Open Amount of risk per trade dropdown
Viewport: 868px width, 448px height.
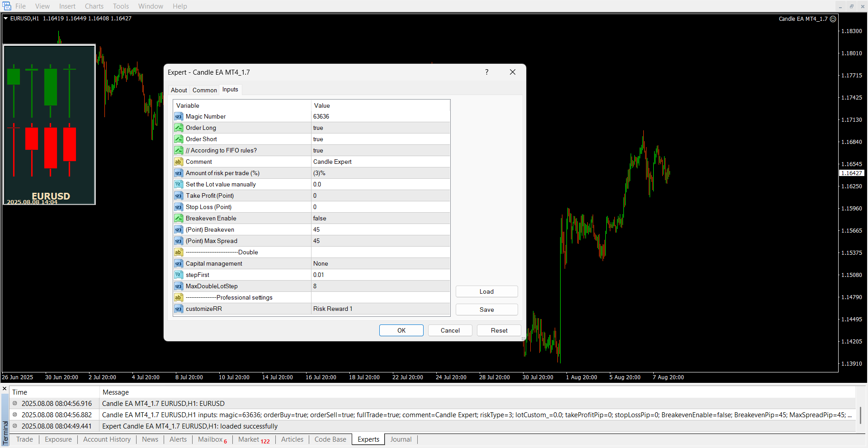pyautogui.click(x=380, y=173)
